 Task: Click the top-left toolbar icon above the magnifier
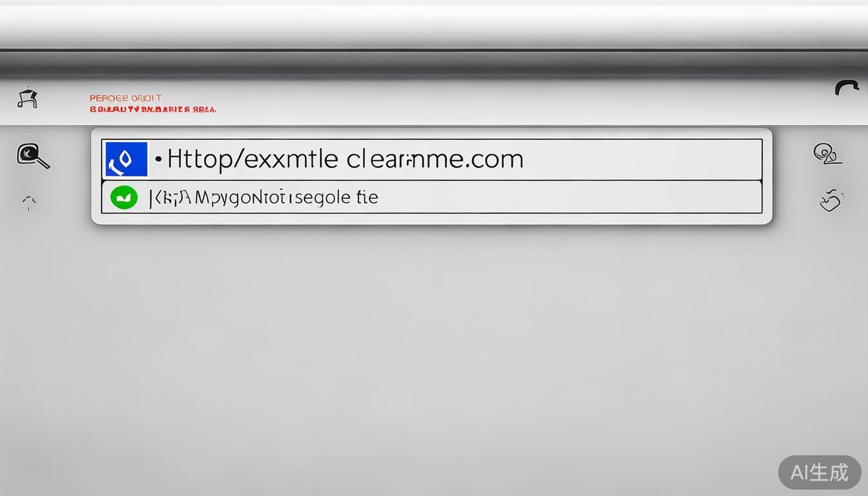(27, 98)
